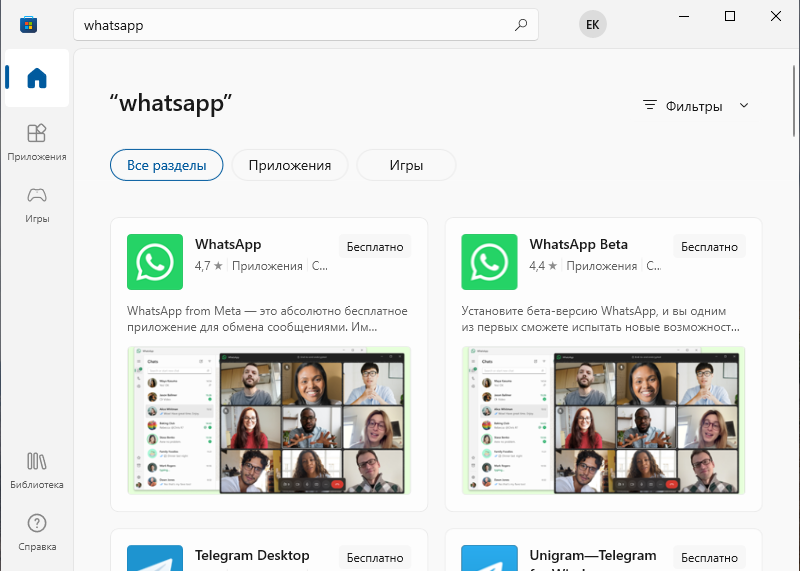Minimize the Microsoft Store window
The width and height of the screenshot is (800, 571).
pyautogui.click(x=684, y=16)
